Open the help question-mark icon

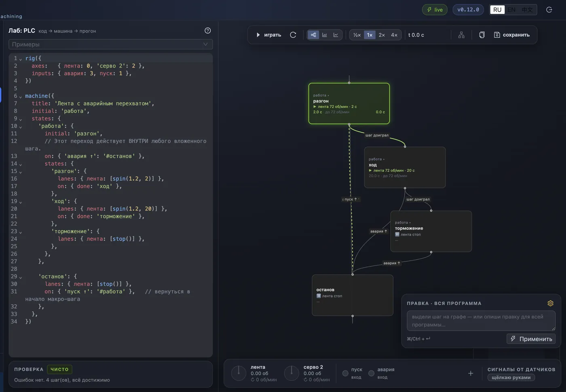point(207,30)
